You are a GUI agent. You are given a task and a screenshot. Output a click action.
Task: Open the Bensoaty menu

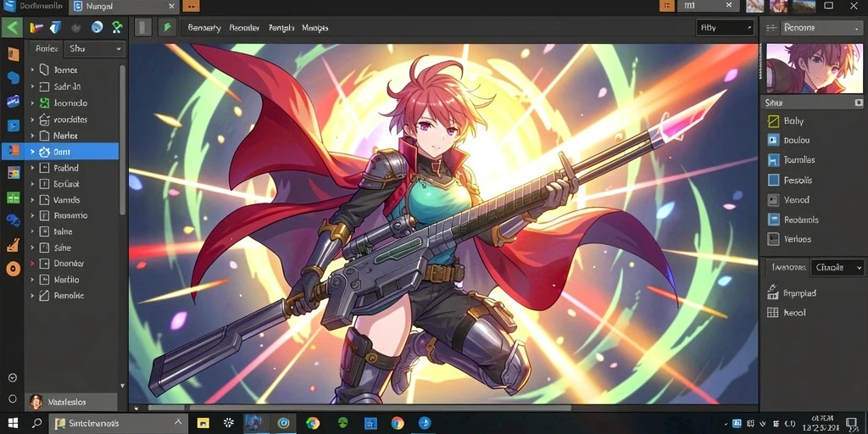click(x=204, y=27)
